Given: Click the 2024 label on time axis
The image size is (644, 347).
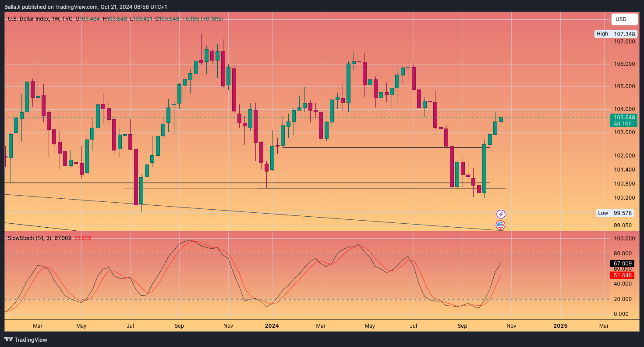Looking at the screenshot, I should pos(272,326).
